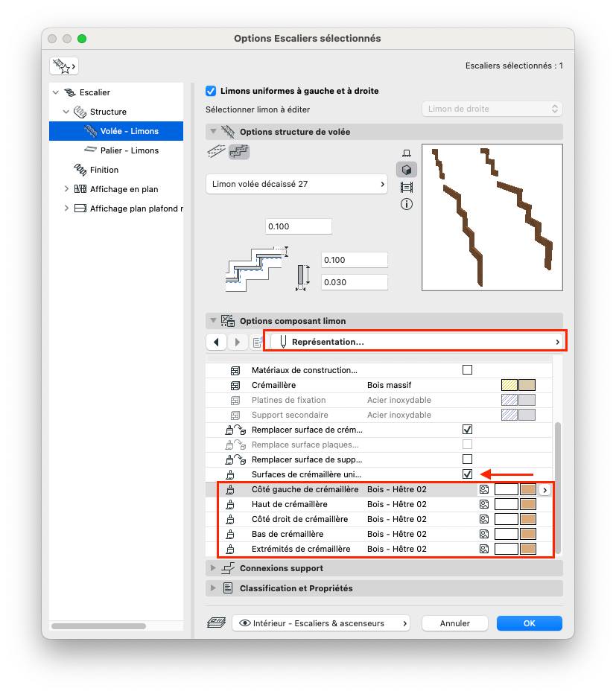Select Structure tree item
The image size is (616, 694).
116,112
